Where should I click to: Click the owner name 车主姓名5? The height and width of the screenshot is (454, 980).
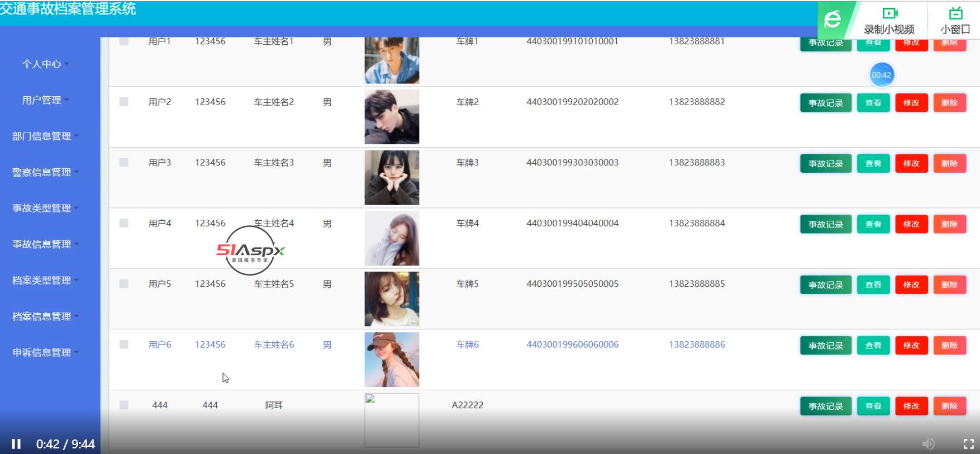click(x=274, y=283)
